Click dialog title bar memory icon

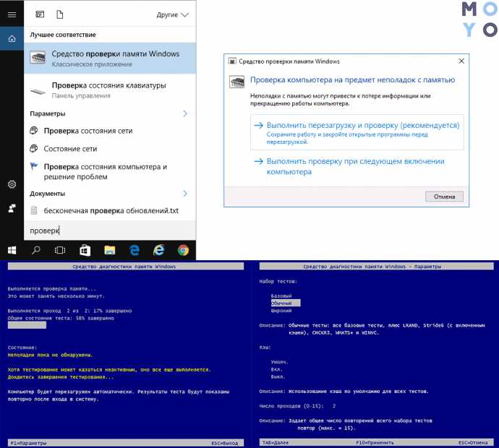(232, 61)
